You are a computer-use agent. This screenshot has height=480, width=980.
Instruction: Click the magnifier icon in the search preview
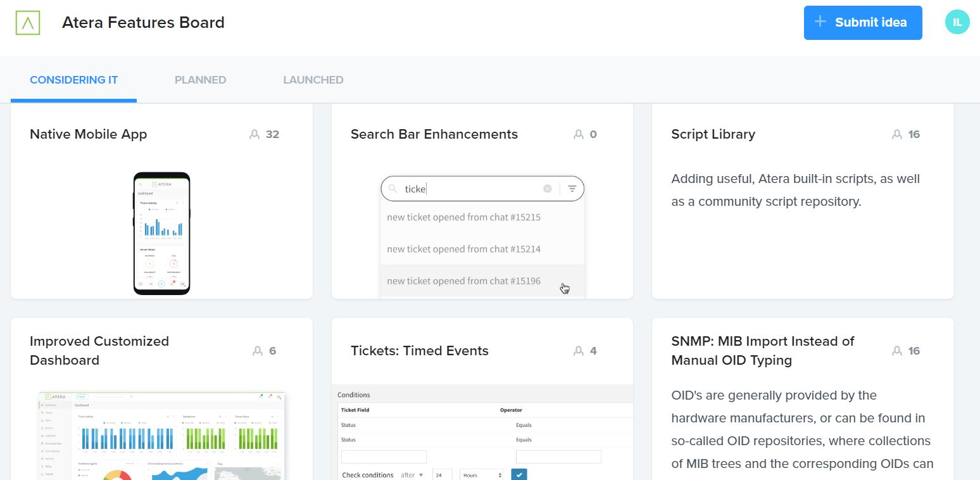(393, 189)
